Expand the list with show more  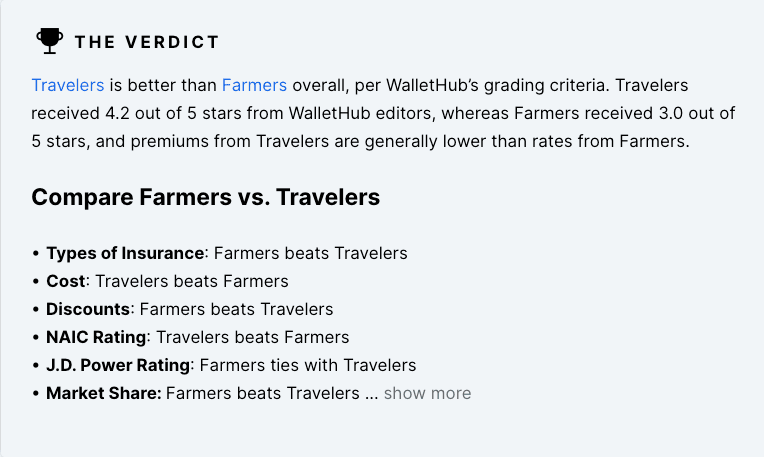[x=427, y=393]
